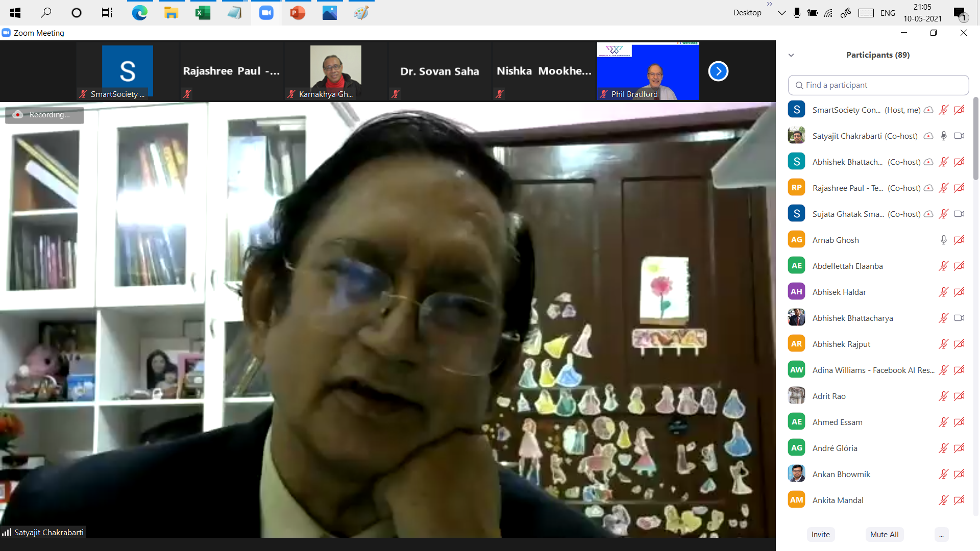The height and width of the screenshot is (551, 980).
Task: Click Arnab Ghosh's camera-off icon
Action: pyautogui.click(x=959, y=240)
